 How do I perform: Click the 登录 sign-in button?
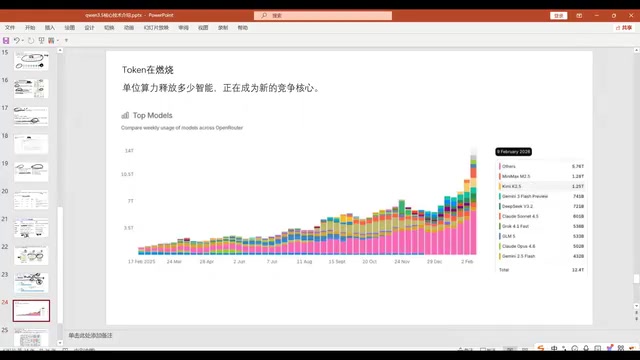(558, 16)
